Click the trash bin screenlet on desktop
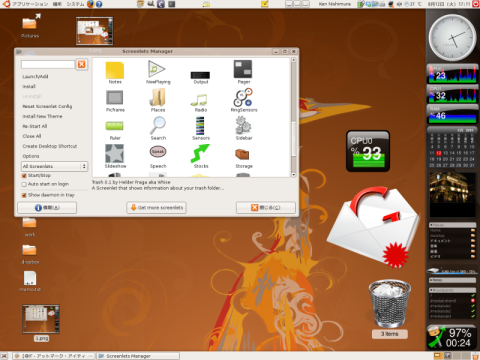This screenshot has width=480, height=360. point(390,303)
